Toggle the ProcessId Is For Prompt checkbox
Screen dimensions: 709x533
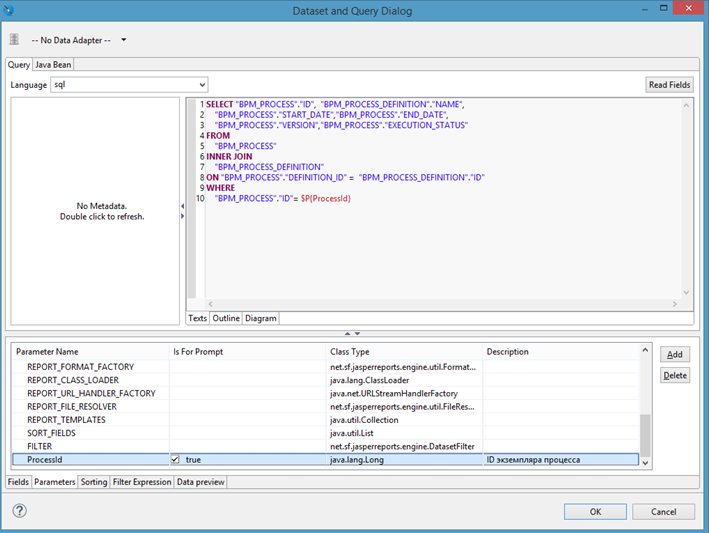click(x=176, y=460)
